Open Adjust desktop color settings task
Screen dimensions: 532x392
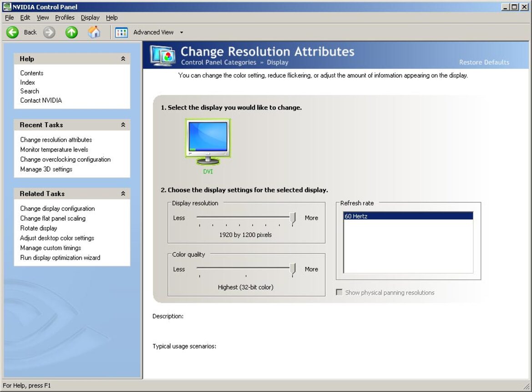(x=57, y=238)
